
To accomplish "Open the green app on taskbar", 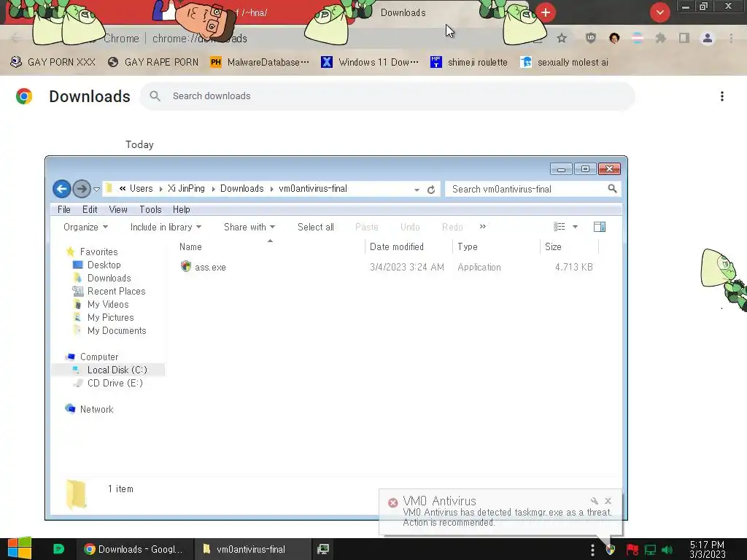I will tap(58, 549).
